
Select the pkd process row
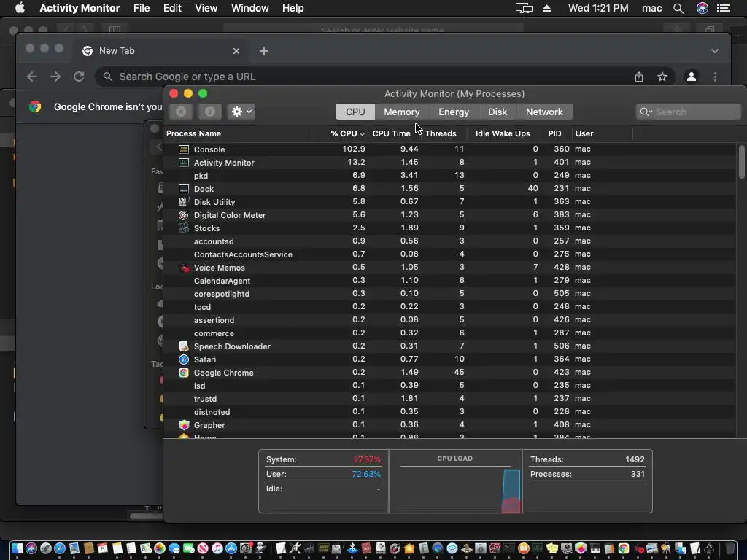pos(449,176)
